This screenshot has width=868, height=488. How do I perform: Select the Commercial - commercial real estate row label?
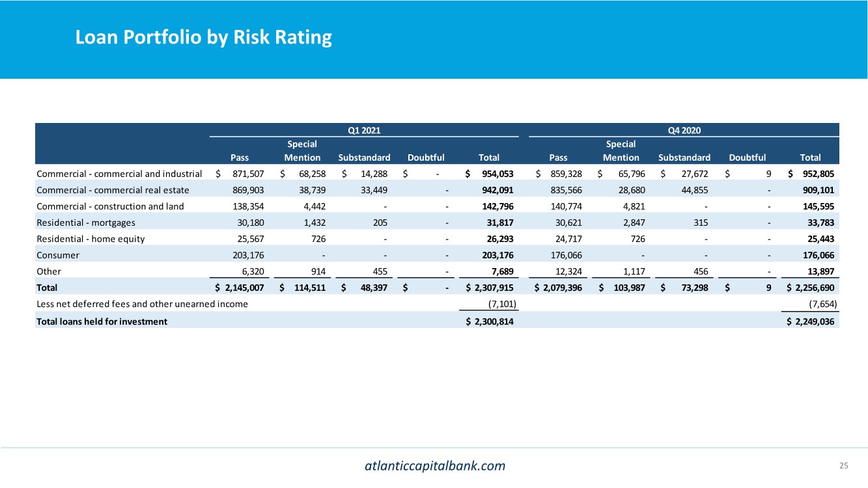click(x=113, y=190)
